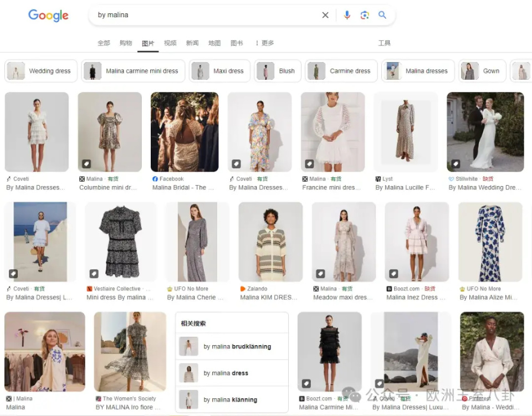Select 'Wedding dress' filter chip

point(41,71)
